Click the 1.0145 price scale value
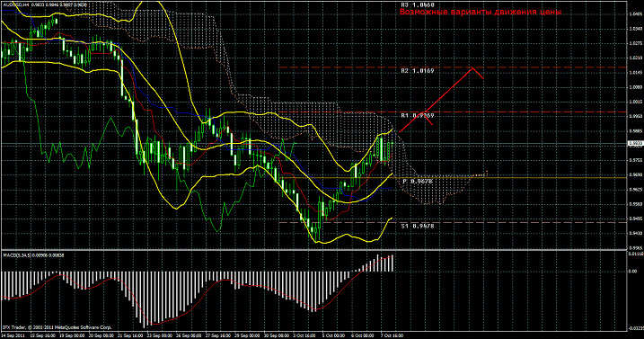This screenshot has height=339, width=644. click(x=636, y=73)
